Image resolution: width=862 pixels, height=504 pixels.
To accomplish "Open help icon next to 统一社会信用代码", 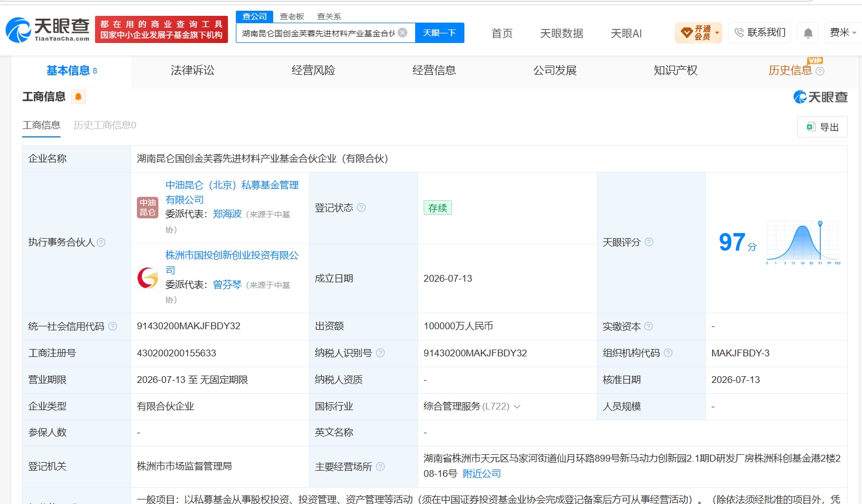I will (113, 326).
